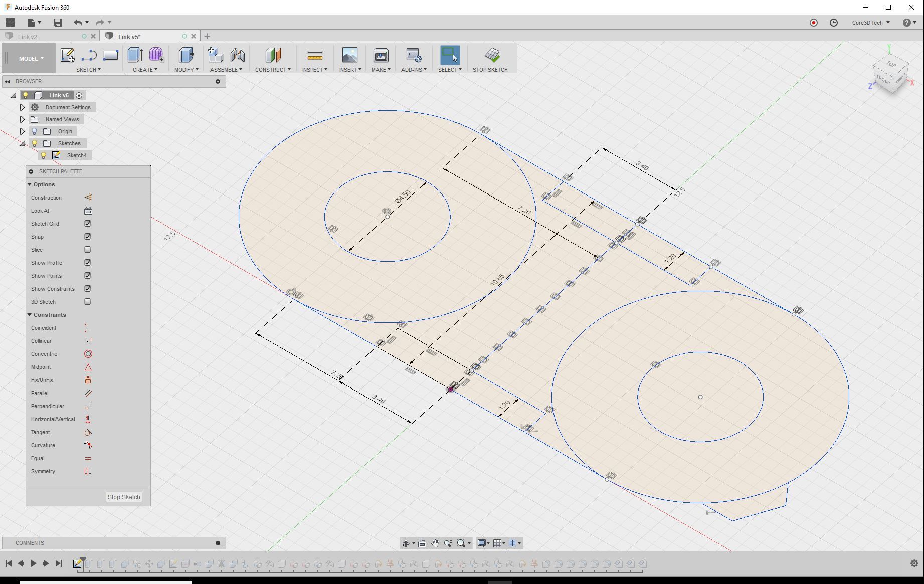Open the Create Sketch tool
Screen dimensions: 924x584
tap(67, 55)
